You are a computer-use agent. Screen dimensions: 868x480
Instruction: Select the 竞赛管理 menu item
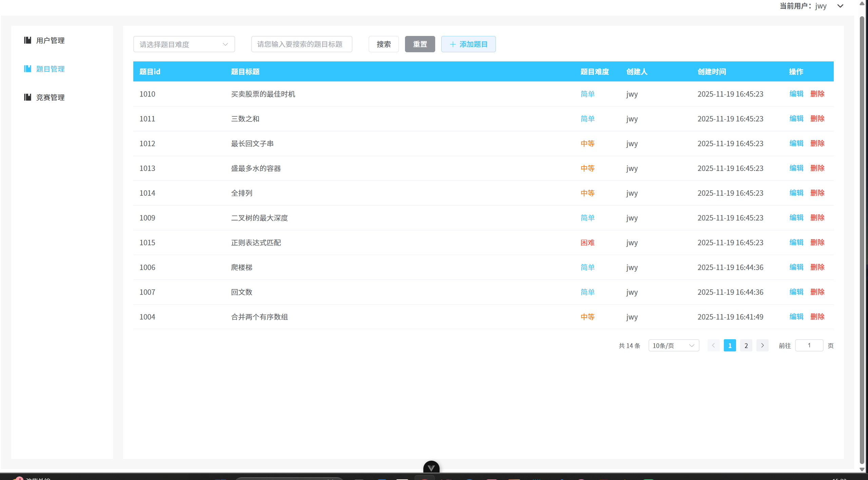[x=50, y=97]
